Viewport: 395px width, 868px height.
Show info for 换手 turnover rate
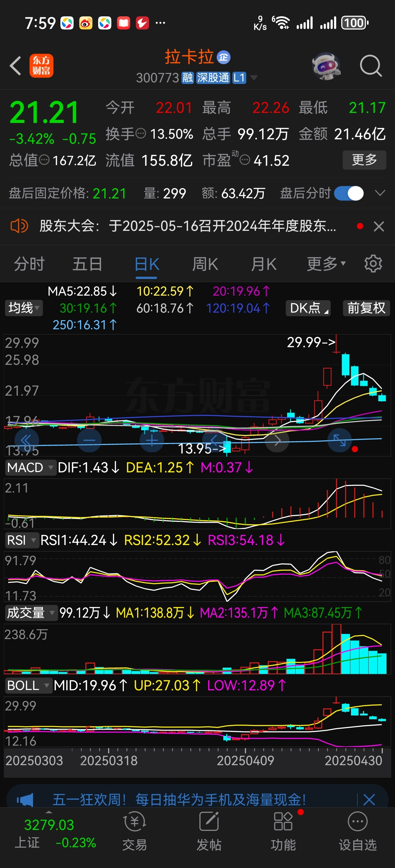pos(141,134)
